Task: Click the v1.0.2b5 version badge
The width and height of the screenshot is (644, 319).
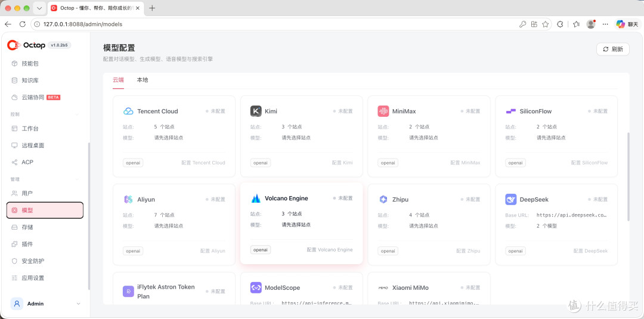Action: pyautogui.click(x=60, y=45)
